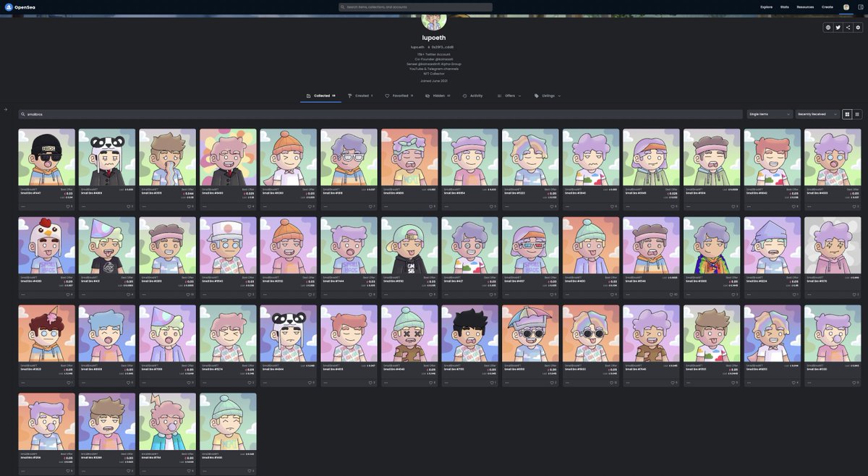The width and height of the screenshot is (868, 476).
Task: Switch to the Activity tab
Action: pyautogui.click(x=473, y=95)
